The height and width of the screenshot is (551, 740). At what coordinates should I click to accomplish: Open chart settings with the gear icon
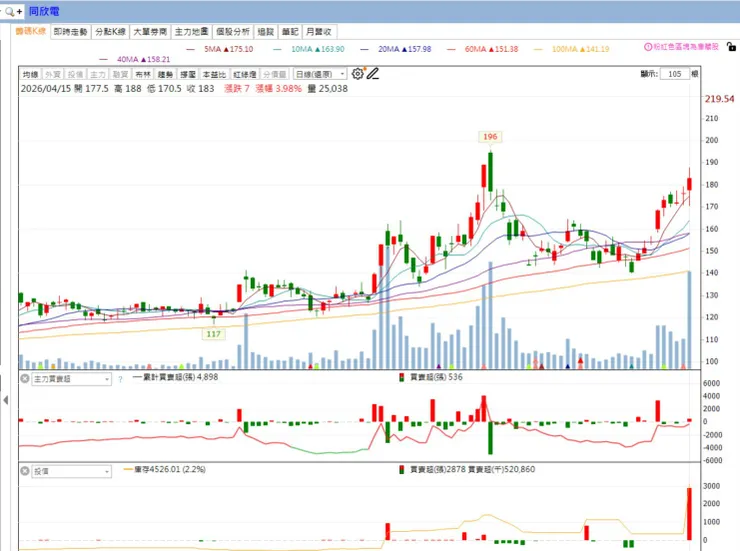coord(358,74)
